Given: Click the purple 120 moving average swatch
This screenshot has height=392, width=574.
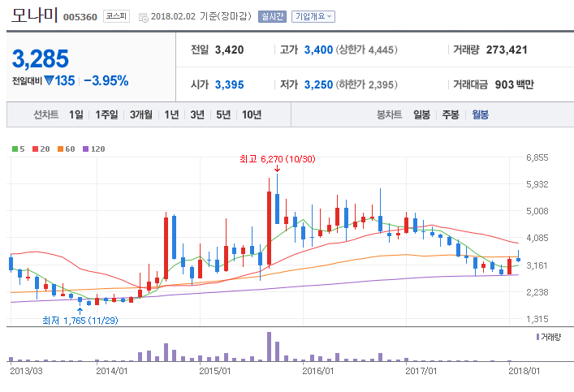Looking at the screenshot, I should point(86,149).
